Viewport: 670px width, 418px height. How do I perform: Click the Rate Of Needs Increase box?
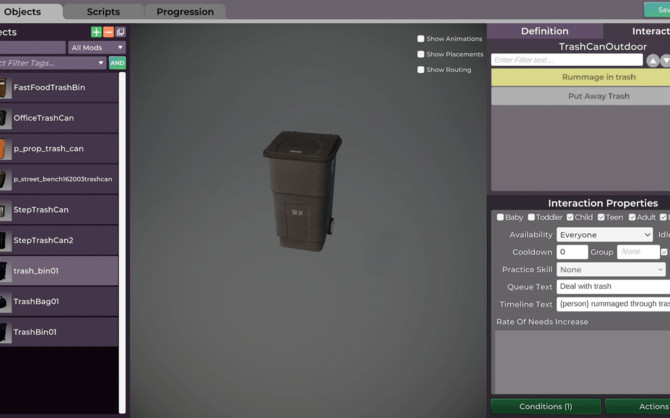[582, 362]
